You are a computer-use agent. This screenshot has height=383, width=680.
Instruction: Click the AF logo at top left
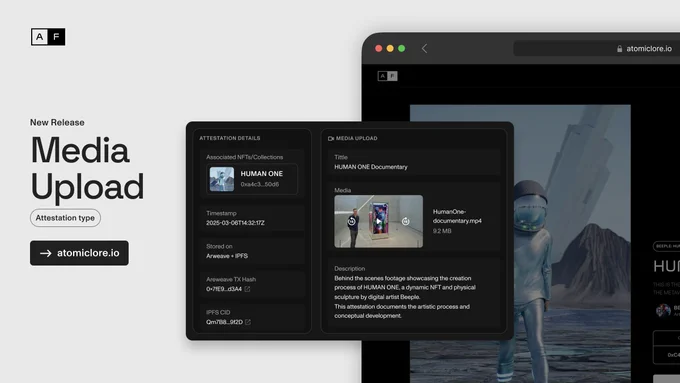(x=48, y=37)
